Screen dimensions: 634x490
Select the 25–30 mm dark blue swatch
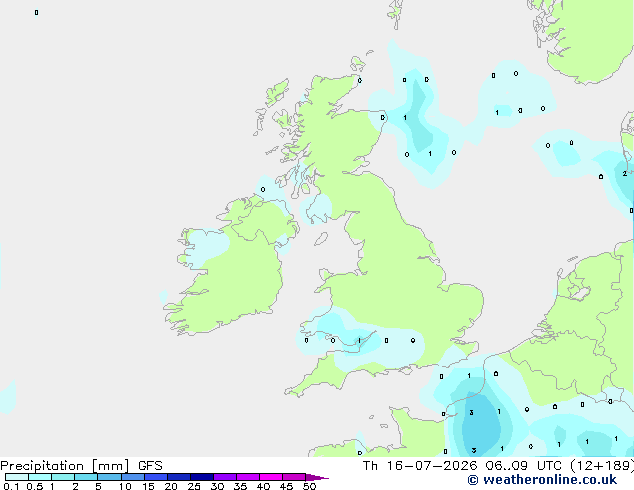[x=202, y=477]
